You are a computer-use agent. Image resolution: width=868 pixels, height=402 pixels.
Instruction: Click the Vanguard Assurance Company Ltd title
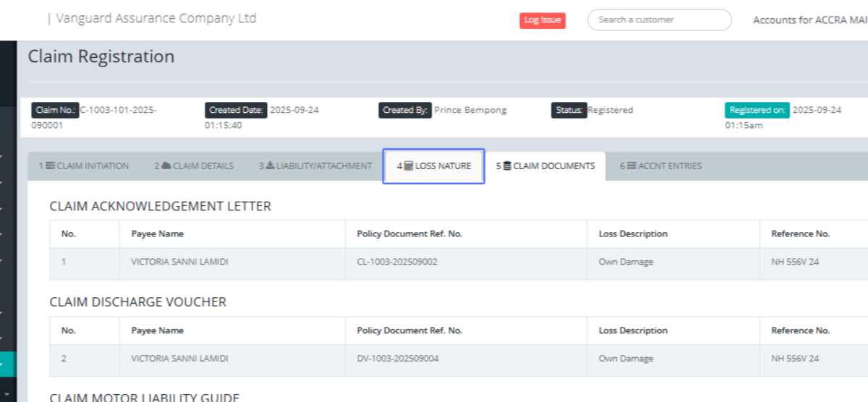[156, 19]
